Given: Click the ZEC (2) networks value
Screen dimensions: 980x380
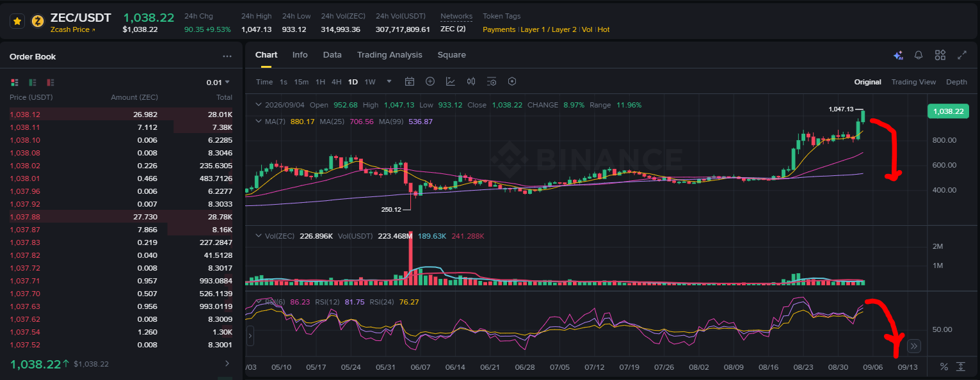Looking at the screenshot, I should point(453,29).
